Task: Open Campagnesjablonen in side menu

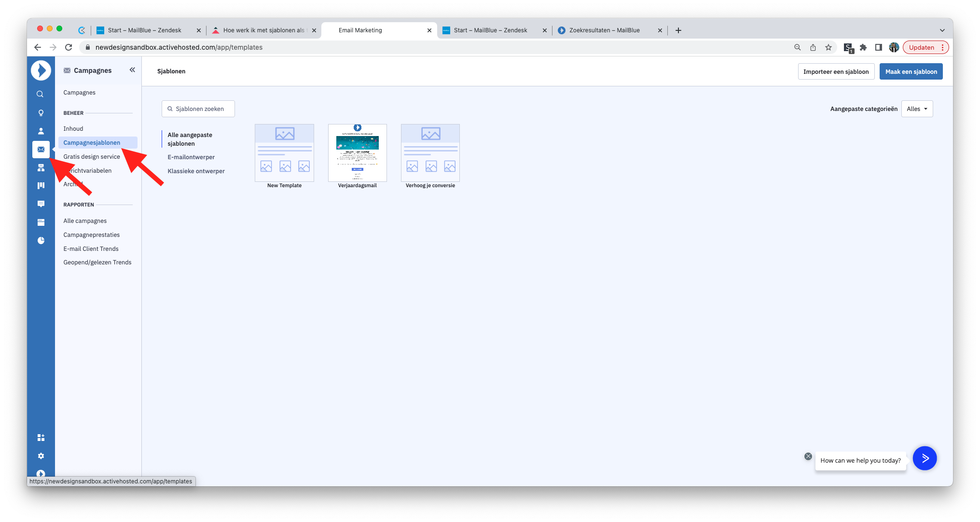Action: (98, 143)
